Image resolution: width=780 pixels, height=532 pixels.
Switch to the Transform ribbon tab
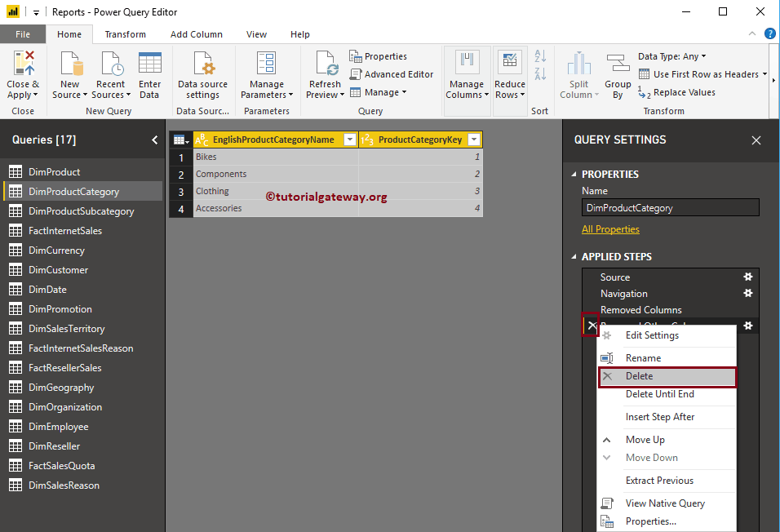click(124, 33)
